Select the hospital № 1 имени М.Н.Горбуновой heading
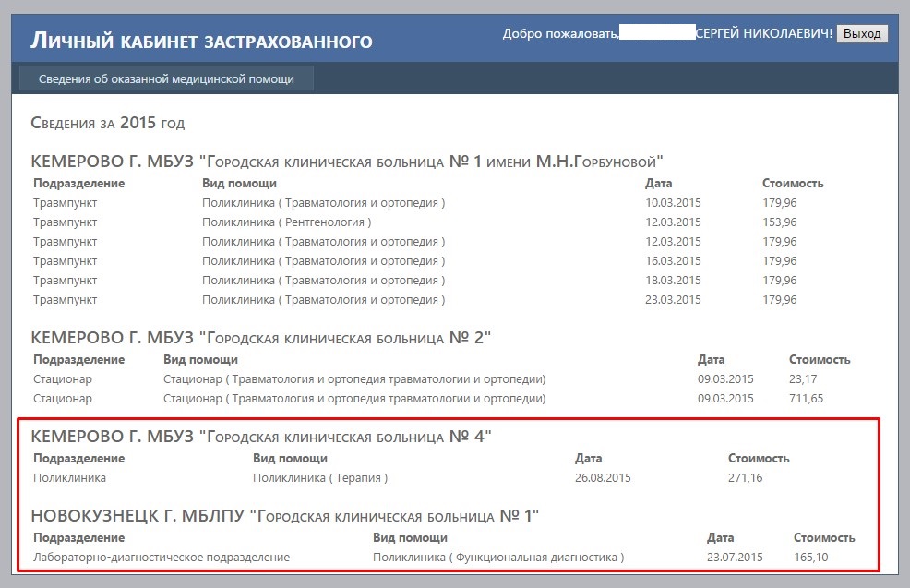The image size is (910, 588). click(346, 162)
